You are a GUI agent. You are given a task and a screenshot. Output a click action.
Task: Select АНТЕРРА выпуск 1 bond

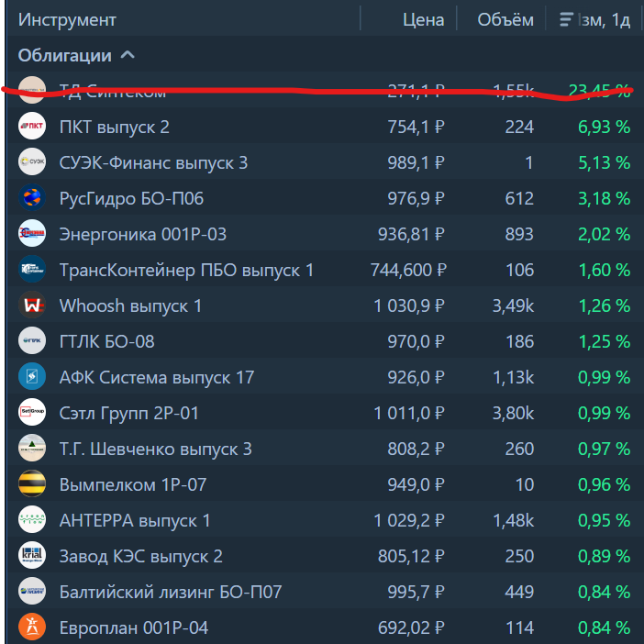coord(135,520)
